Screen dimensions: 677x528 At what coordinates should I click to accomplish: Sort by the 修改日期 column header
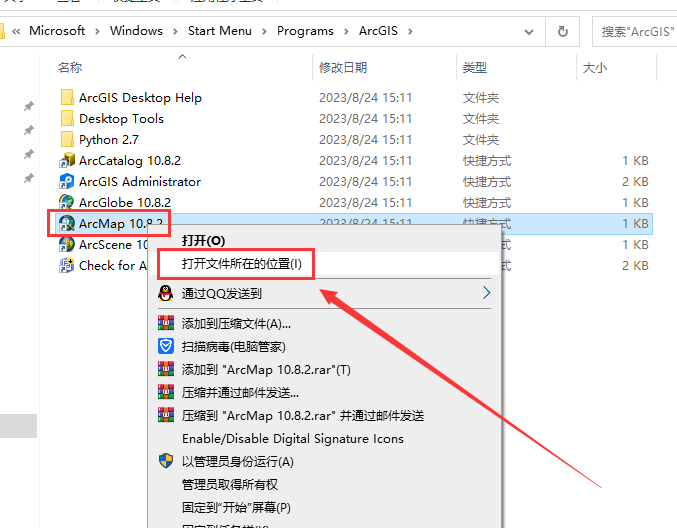[x=343, y=67]
